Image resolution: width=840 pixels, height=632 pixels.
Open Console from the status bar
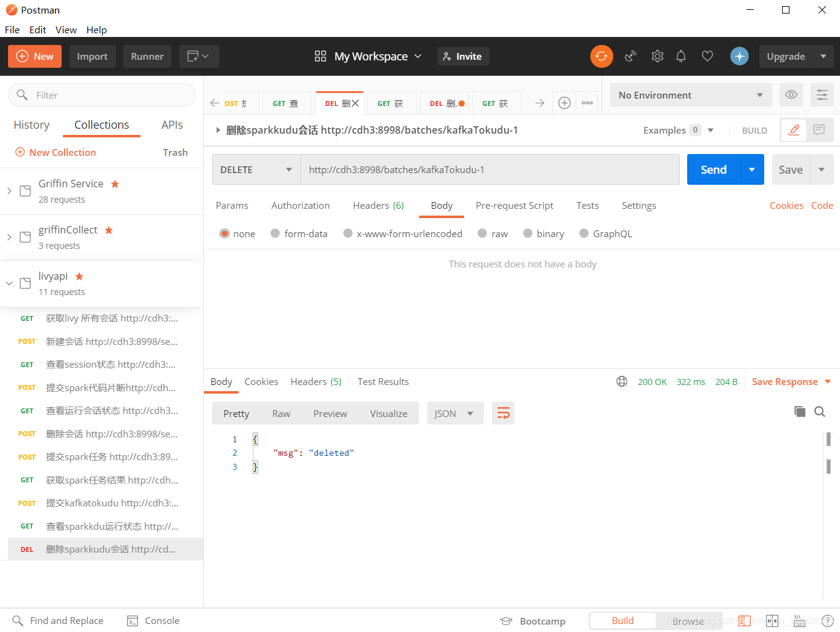pos(153,621)
